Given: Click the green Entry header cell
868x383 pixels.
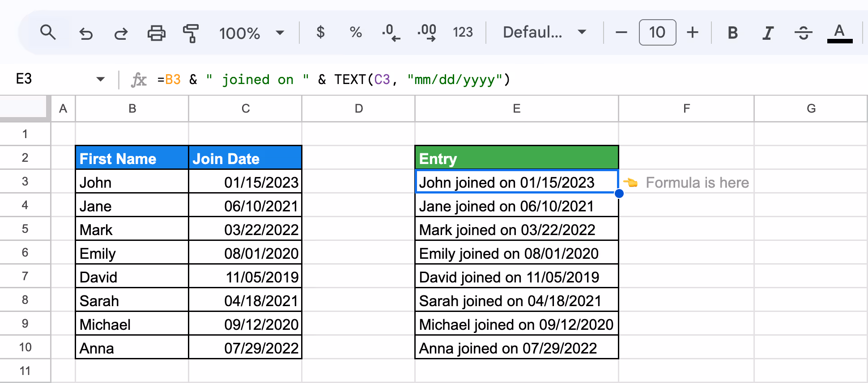Looking at the screenshot, I should point(517,158).
